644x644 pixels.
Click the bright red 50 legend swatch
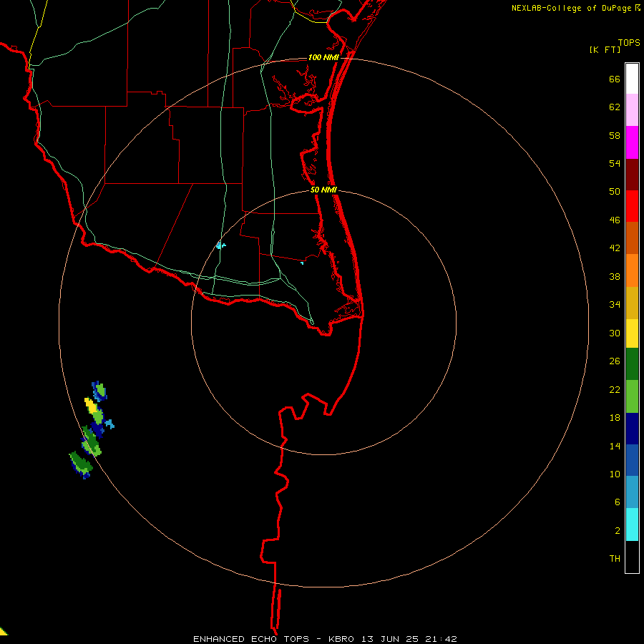(632, 206)
